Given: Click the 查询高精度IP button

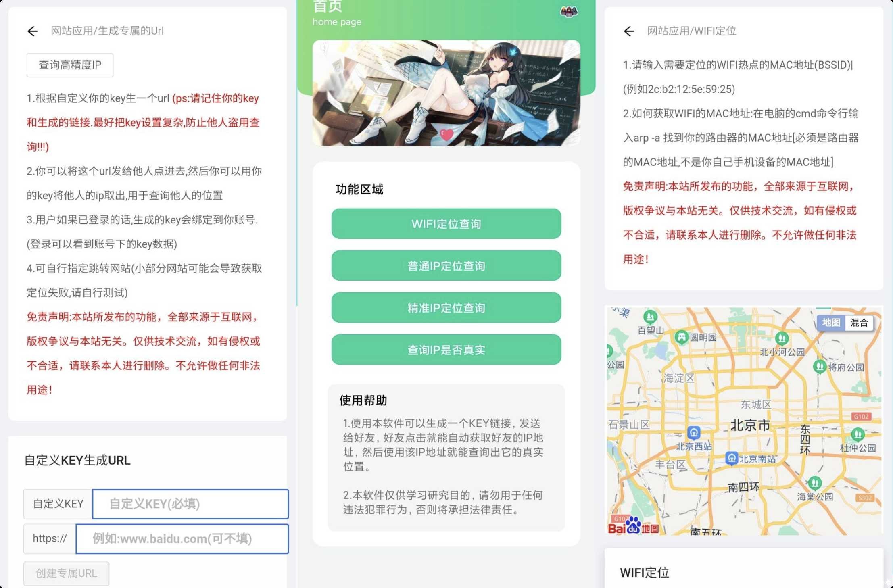Looking at the screenshot, I should click(70, 65).
